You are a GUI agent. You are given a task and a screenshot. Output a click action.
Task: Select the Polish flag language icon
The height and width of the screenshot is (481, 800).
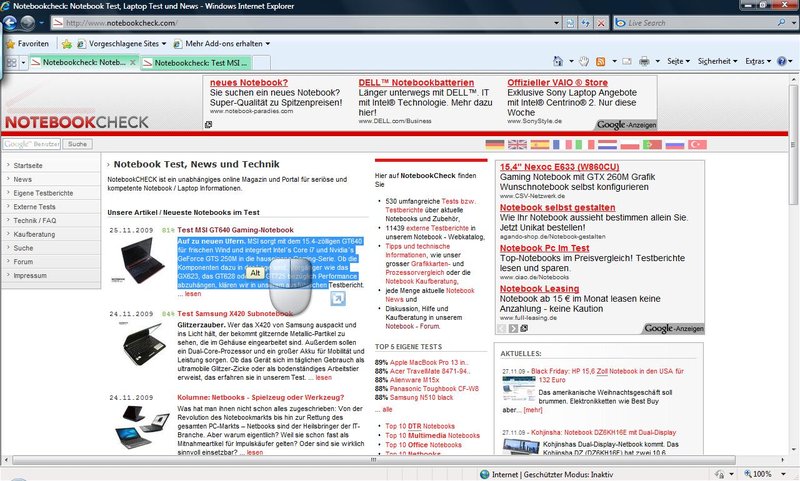click(x=630, y=144)
